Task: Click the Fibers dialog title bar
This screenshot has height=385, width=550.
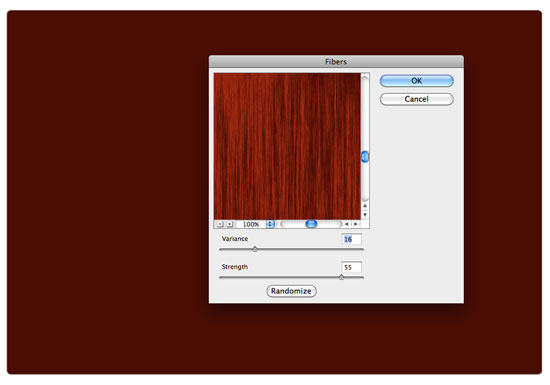Action: point(336,62)
